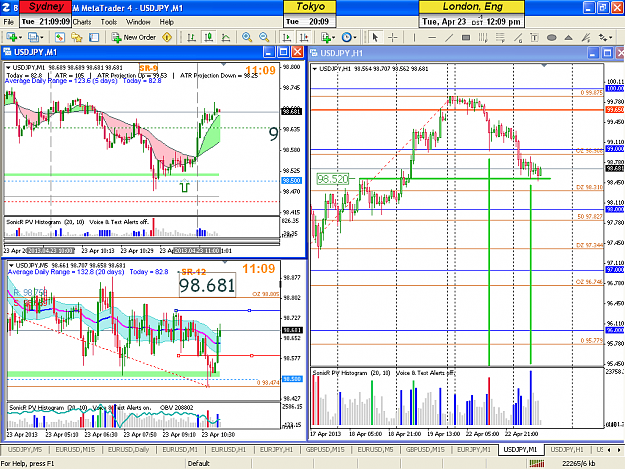Minimize the USDJPY,H1 chart window
625x469 pixels.
coord(593,53)
